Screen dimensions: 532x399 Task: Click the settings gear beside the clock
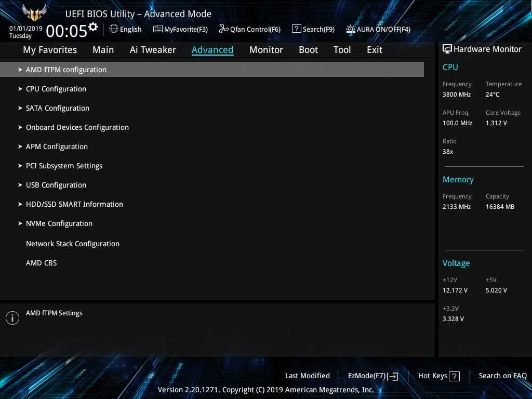coord(93,27)
